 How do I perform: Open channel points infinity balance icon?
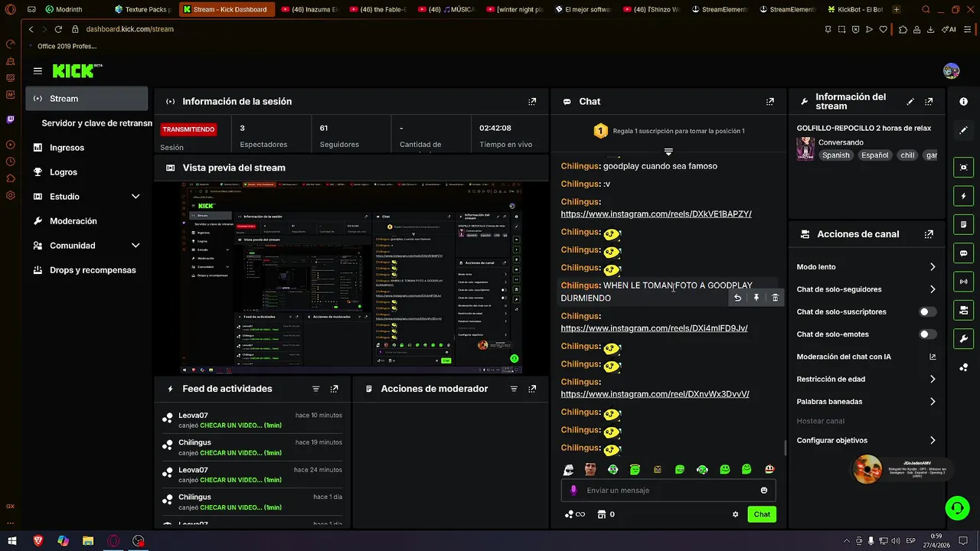click(574, 514)
